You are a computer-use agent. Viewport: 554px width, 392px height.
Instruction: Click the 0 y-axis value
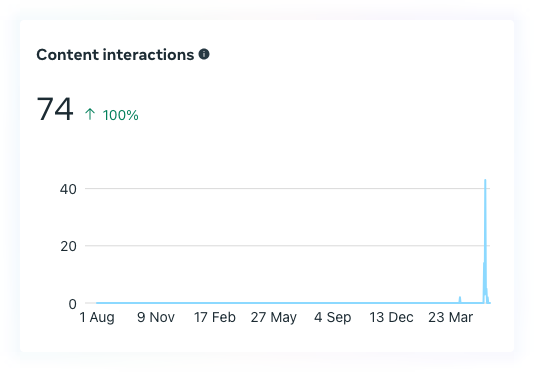[72, 304]
